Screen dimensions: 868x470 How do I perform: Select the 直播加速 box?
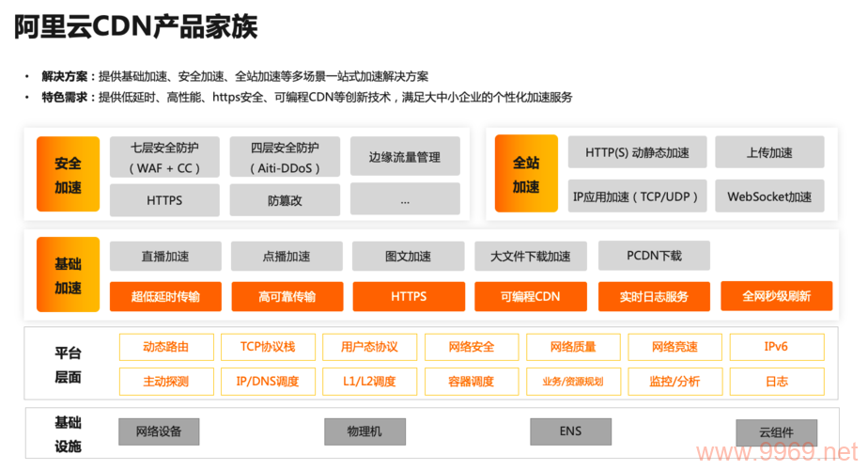point(165,256)
